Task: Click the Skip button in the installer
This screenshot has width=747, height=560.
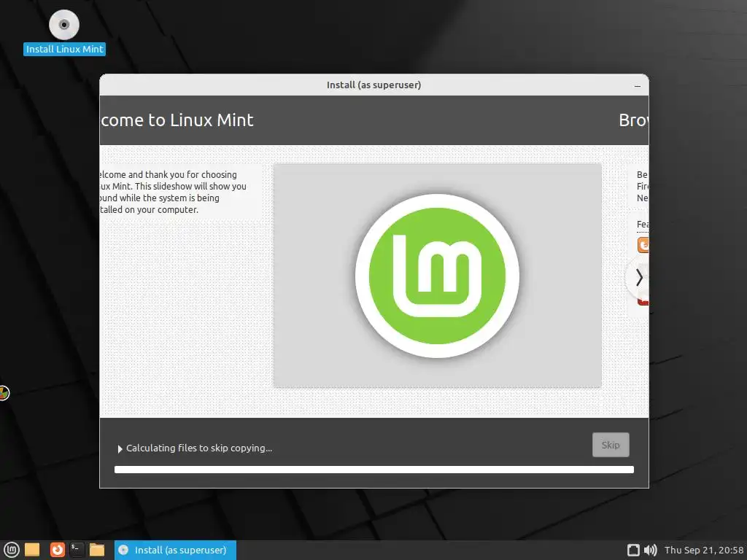Action: click(611, 445)
